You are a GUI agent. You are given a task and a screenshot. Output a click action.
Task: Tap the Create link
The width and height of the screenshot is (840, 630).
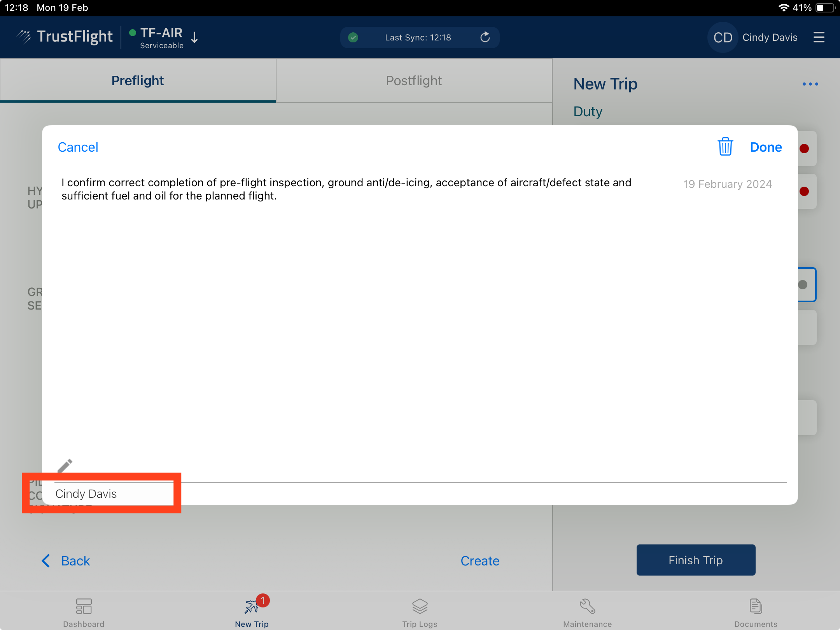point(480,561)
